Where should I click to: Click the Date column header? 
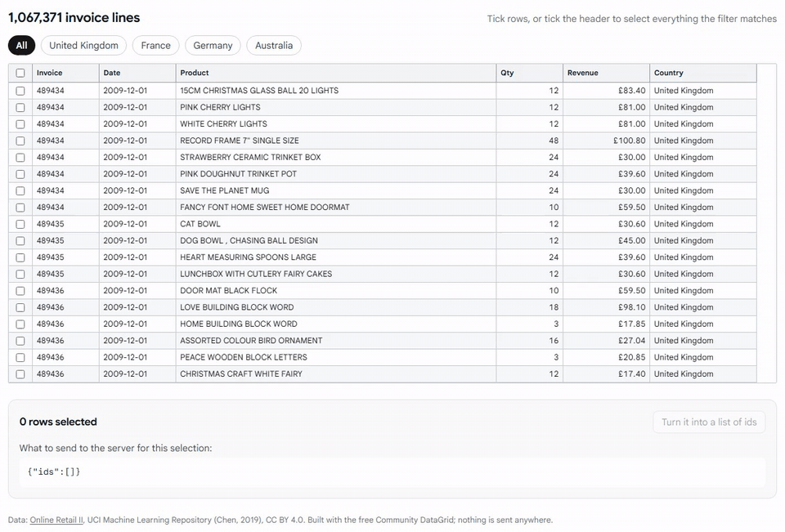click(137, 73)
